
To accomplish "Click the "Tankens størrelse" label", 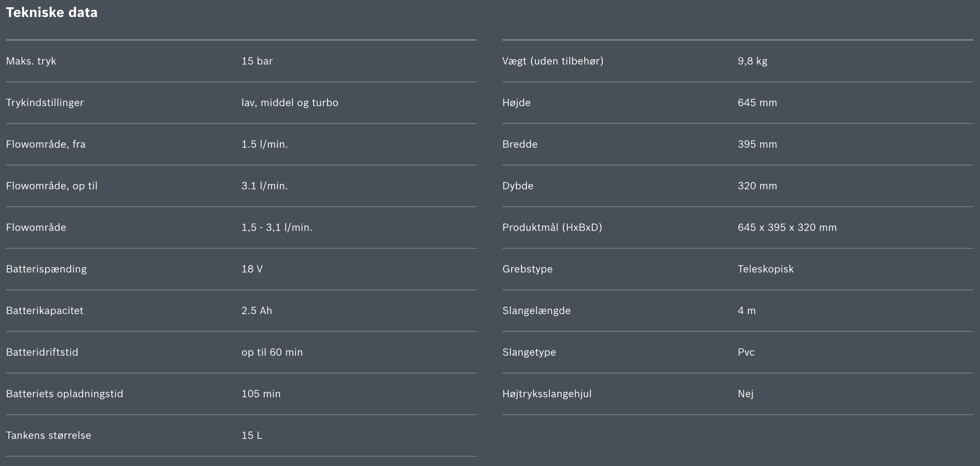I will coord(48,435).
